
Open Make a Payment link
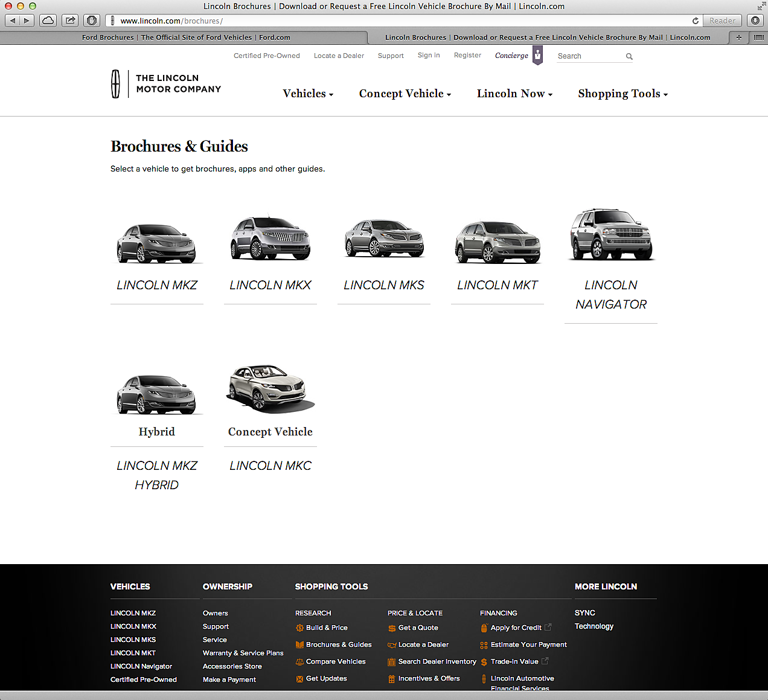[229, 679]
